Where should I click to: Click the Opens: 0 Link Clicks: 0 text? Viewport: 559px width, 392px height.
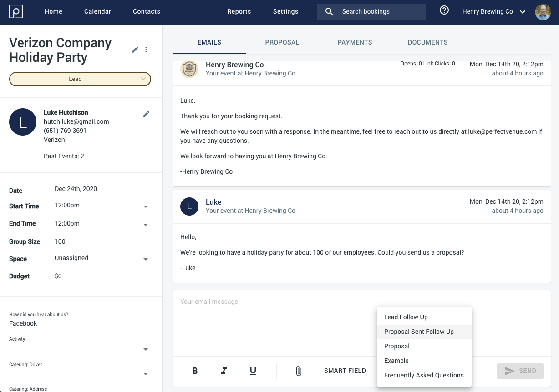(428, 64)
